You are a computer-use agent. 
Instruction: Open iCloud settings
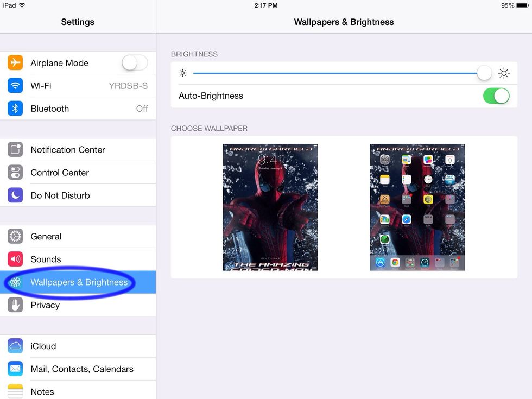(x=78, y=346)
